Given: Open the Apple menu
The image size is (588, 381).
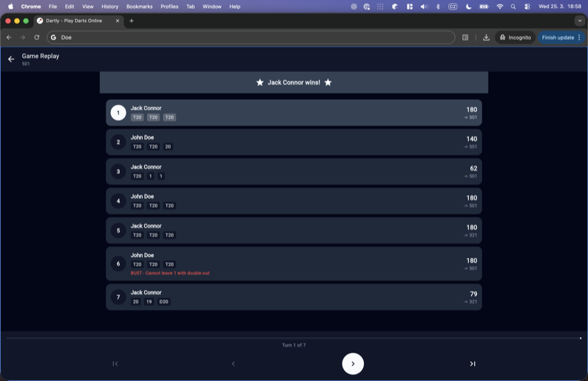Looking at the screenshot, I should pos(10,7).
